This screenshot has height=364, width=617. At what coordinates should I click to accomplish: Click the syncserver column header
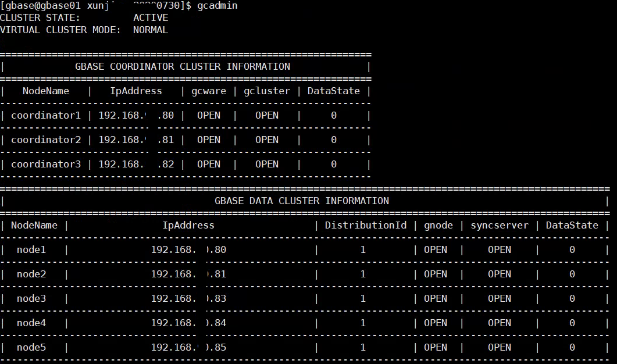[x=500, y=225]
